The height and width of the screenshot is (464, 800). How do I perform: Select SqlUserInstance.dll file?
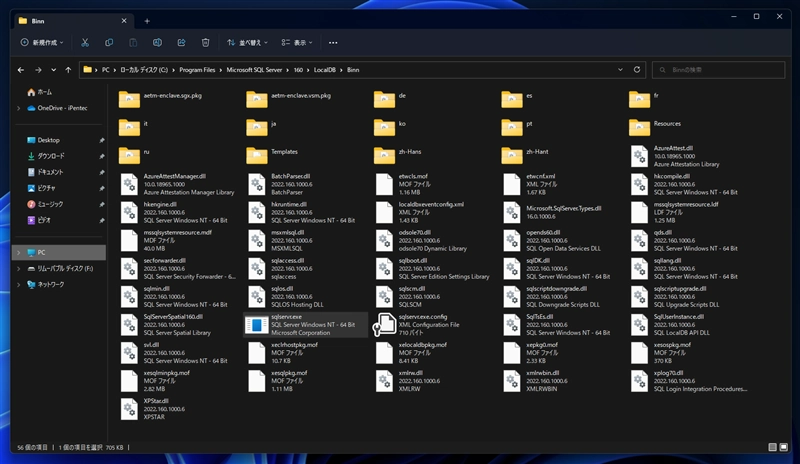670,325
